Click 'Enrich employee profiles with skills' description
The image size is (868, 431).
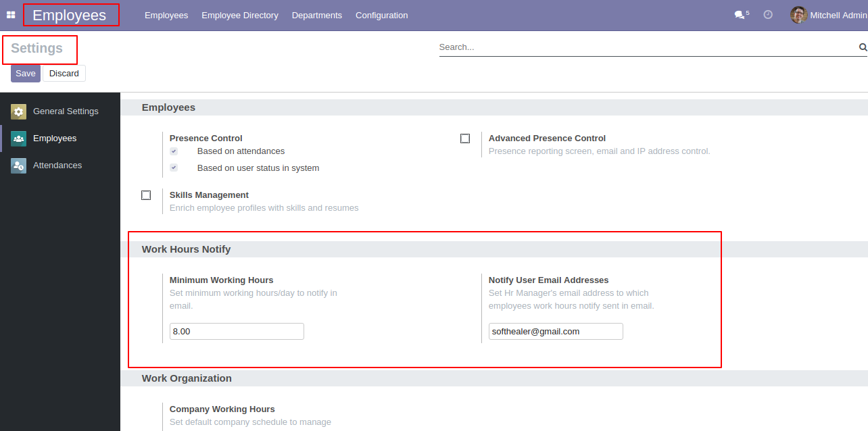(264, 208)
